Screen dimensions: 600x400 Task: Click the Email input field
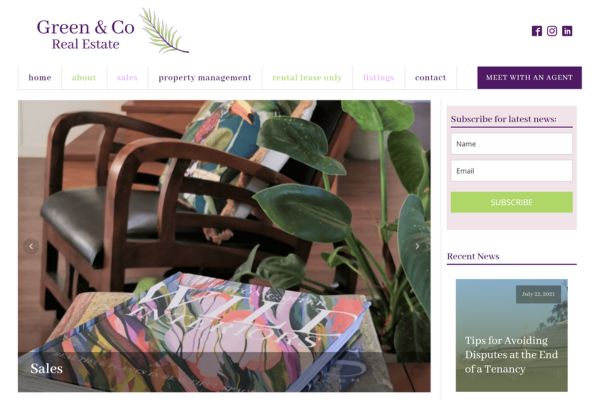coord(512,171)
